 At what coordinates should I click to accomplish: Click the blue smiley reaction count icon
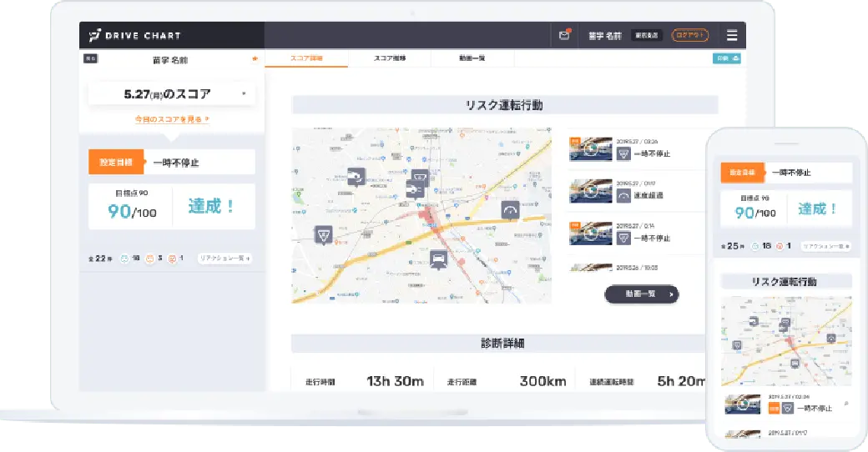124,259
